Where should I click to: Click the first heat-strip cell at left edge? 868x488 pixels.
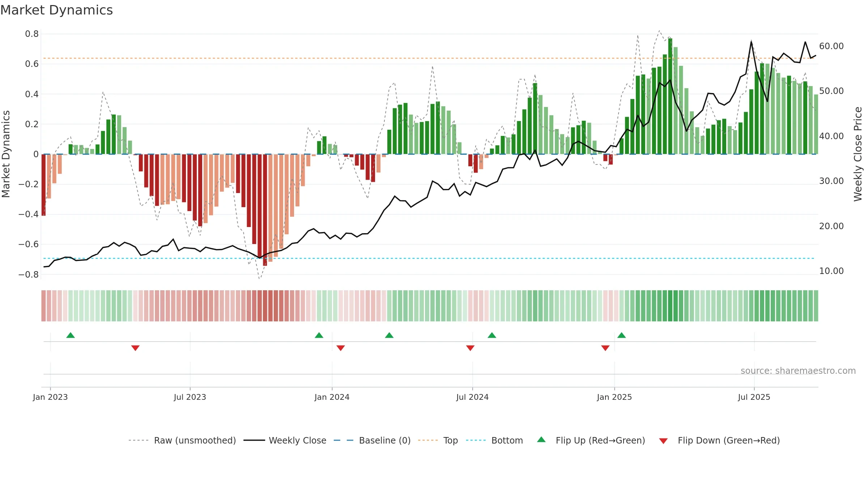pos(43,306)
